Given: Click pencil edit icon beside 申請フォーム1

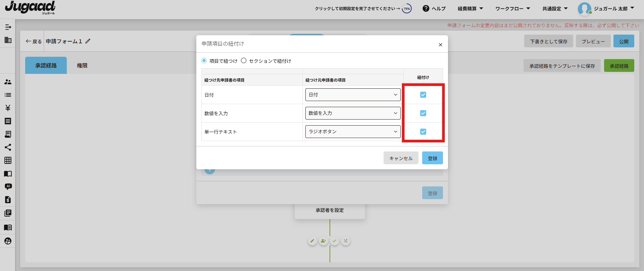Looking at the screenshot, I should [x=88, y=41].
